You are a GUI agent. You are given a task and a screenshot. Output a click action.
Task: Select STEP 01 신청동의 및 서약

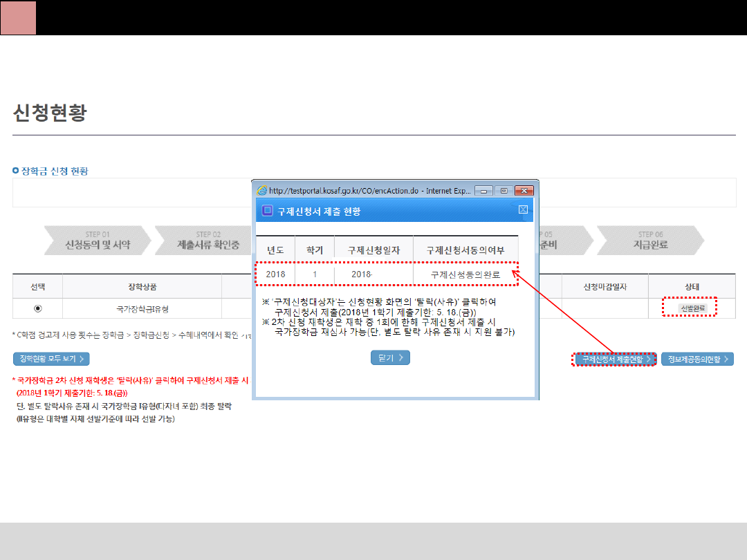point(97,240)
